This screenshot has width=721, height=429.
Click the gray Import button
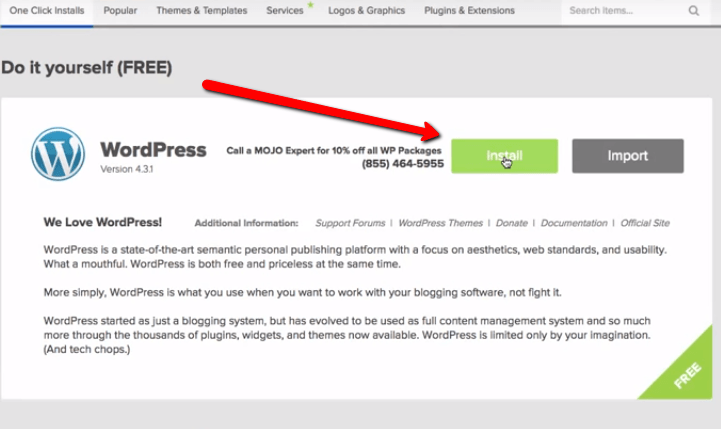[x=628, y=156]
